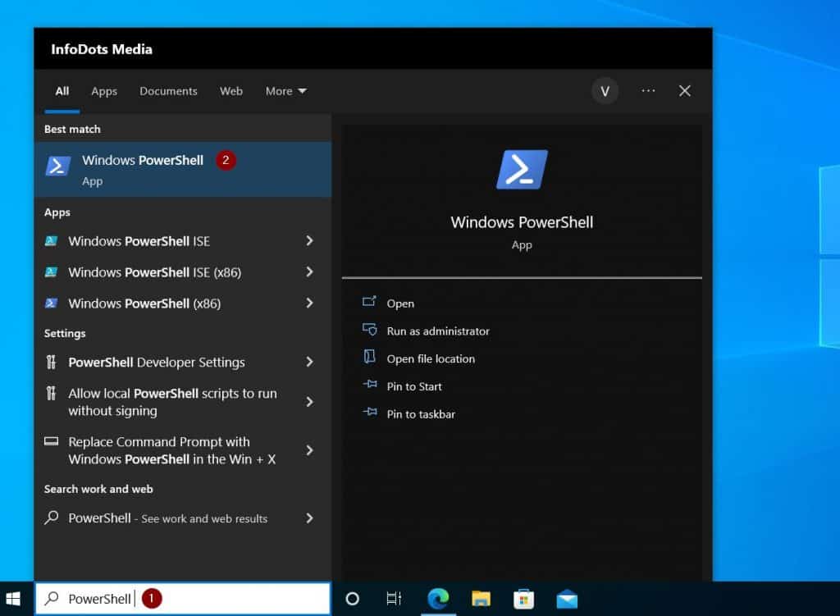Click the large PowerShell icon in the preview pane
Screen dimensions: 840x616
522,169
